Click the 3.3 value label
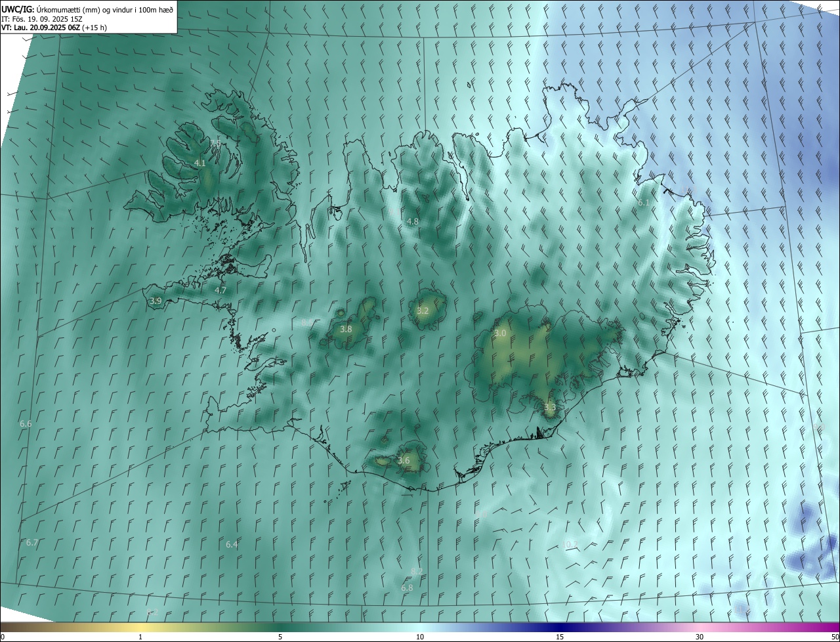The width and height of the screenshot is (840, 642). [550, 408]
